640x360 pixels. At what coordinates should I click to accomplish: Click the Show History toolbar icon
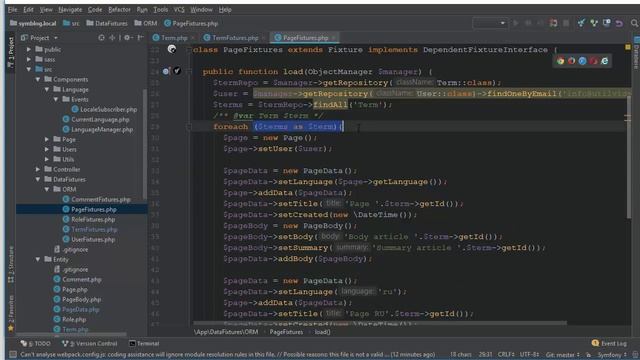pyautogui.click(x=607, y=23)
